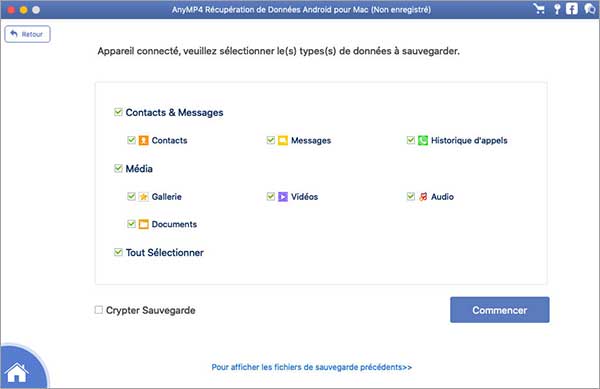The width and height of the screenshot is (600, 389).
Task: Uncheck the Vidéos checkbox
Action: [x=271, y=196]
